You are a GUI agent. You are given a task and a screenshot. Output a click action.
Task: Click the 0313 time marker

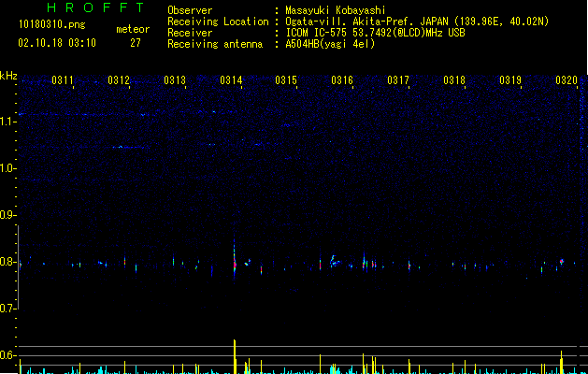click(175, 80)
